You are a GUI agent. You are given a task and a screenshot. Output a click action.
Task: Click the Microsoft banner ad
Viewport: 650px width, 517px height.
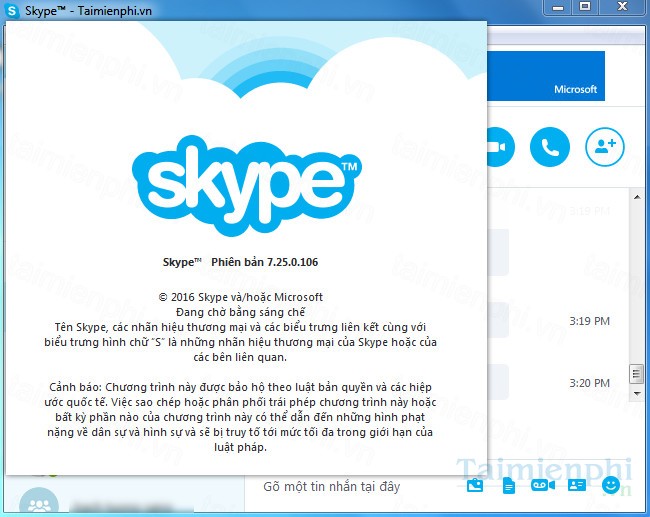[x=546, y=76]
